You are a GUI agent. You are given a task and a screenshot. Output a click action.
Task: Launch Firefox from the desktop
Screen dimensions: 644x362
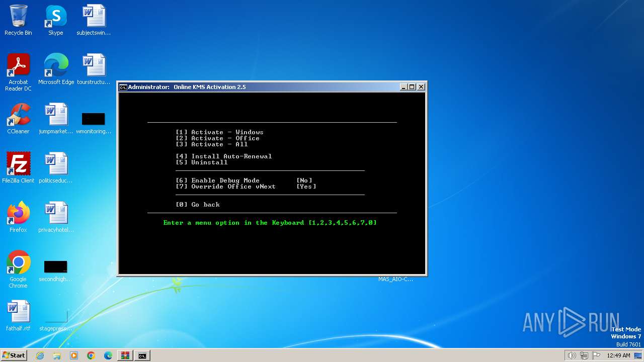[18, 217]
